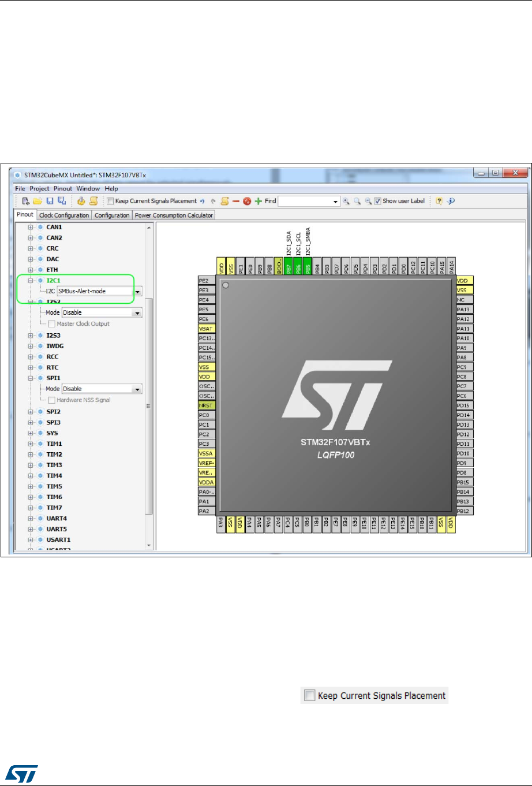Expand the ETH tree node

click(31, 270)
